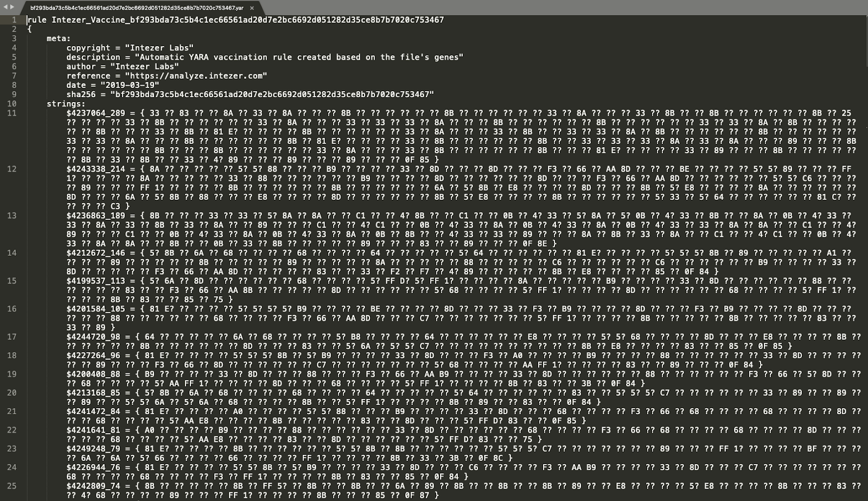The image size is (868, 501).
Task: Click line number 17 in the gutter
Action: 12,337
